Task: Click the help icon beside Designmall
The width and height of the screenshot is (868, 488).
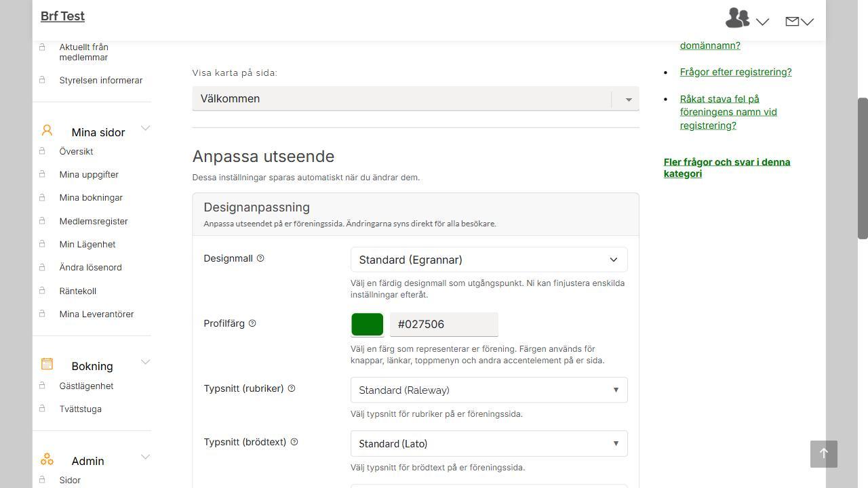Action: pos(260,258)
